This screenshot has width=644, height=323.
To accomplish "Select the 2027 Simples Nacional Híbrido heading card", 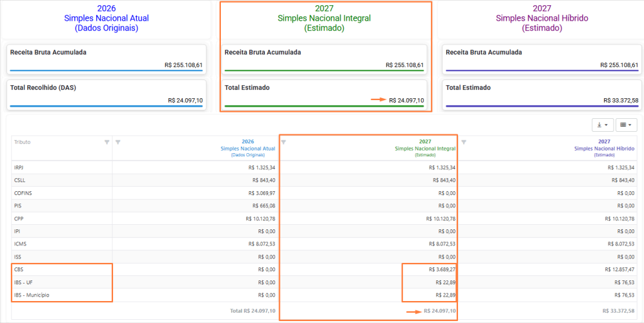I will pos(541,18).
